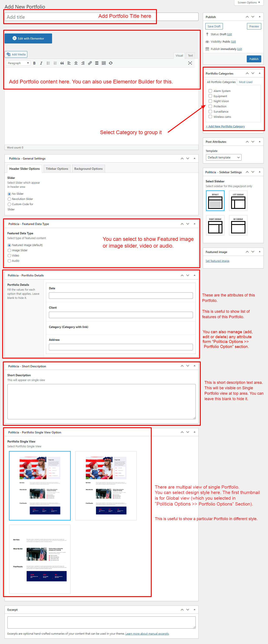Insert the Read More tag
The width and height of the screenshot is (268, 644).
coord(97,63)
